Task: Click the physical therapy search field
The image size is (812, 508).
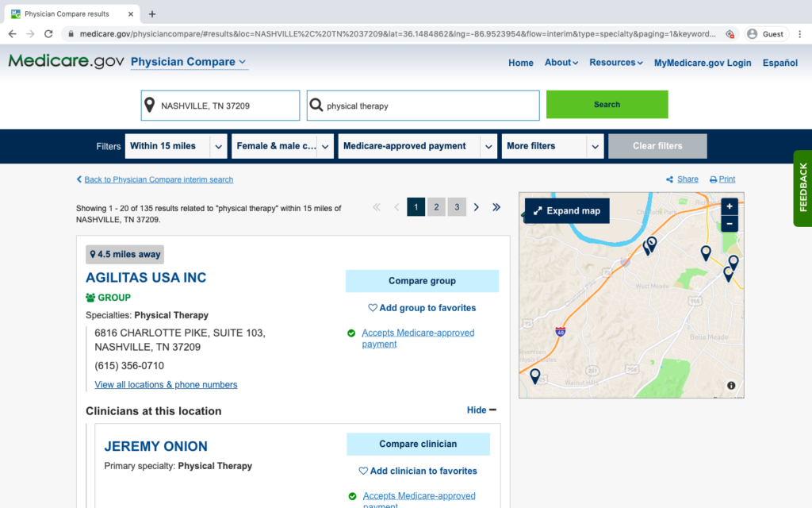Action: (423, 106)
